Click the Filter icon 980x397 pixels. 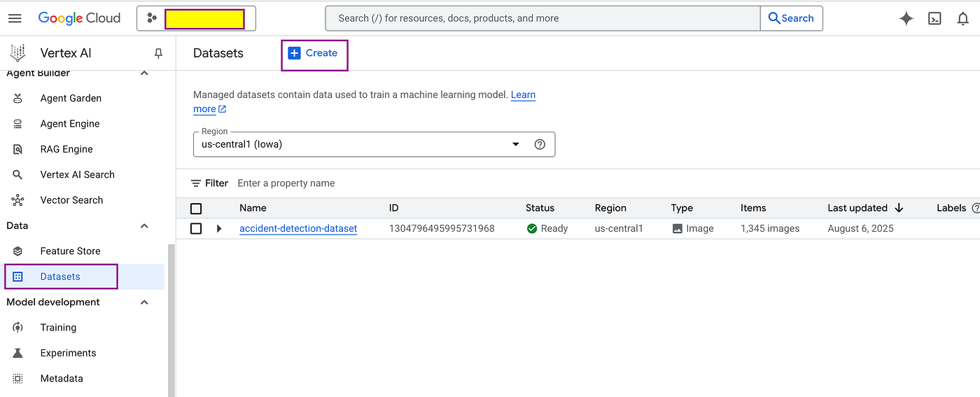coord(197,183)
